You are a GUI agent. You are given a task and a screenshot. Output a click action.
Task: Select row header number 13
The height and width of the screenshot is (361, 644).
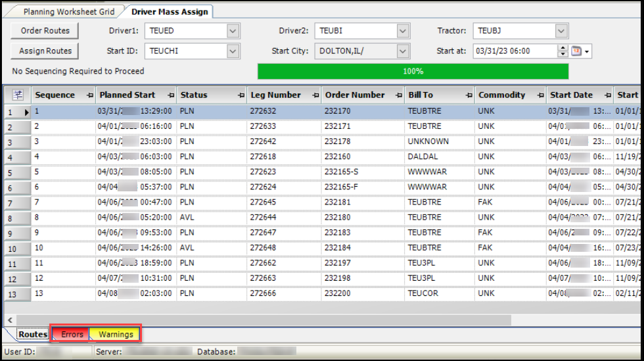[17, 295]
